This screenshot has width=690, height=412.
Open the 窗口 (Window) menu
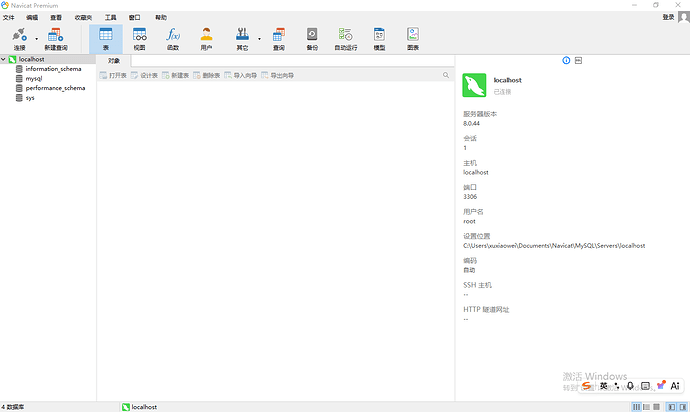(134, 17)
